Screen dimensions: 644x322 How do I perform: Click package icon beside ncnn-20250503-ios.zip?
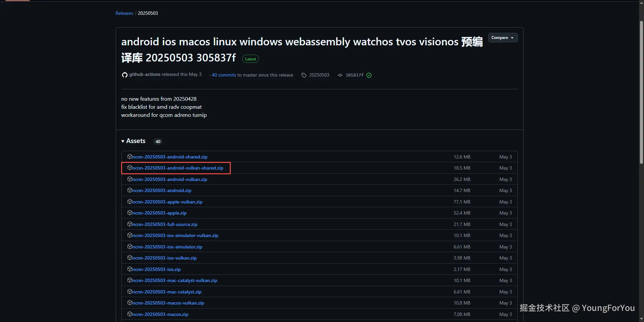pos(129,269)
